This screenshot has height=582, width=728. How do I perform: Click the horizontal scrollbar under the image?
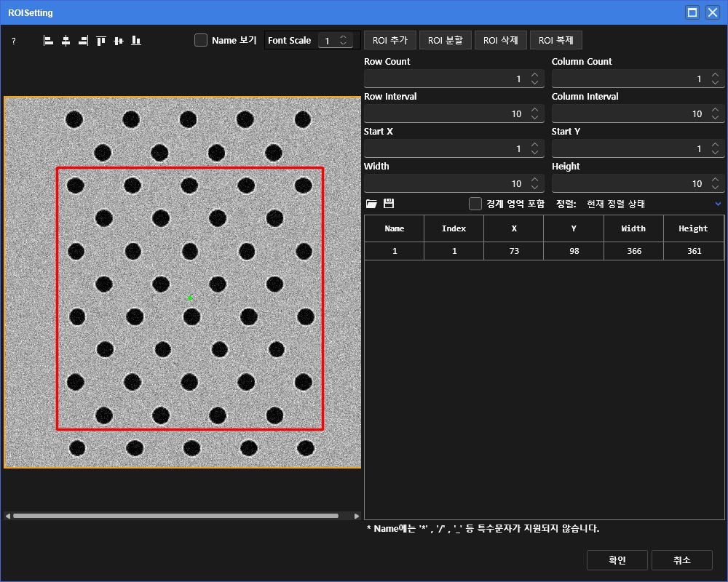175,516
